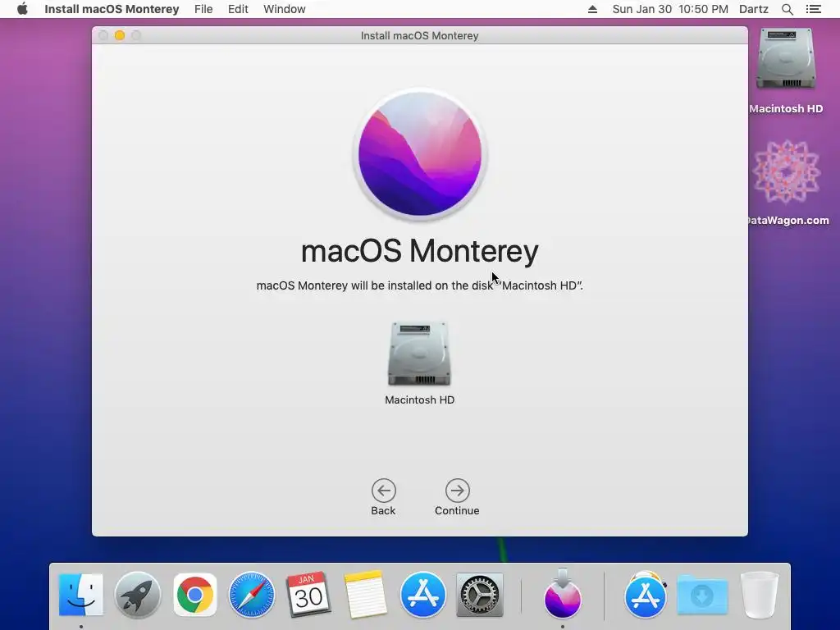Viewport: 840px width, 630px height.
Task: Open App Store icon left of Downloads
Action: pyautogui.click(x=645, y=595)
